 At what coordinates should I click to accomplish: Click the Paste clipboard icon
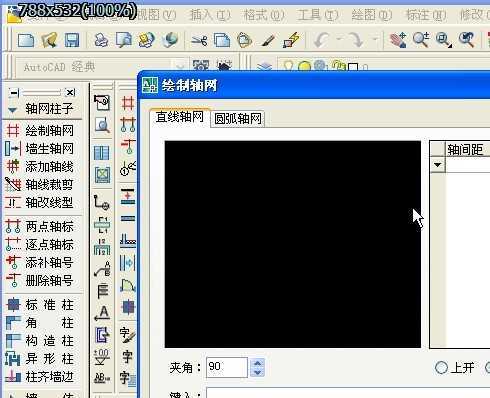[245, 40]
